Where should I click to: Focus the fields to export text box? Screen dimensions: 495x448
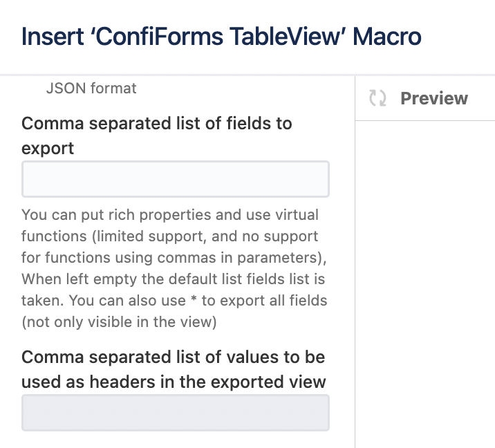(x=176, y=179)
